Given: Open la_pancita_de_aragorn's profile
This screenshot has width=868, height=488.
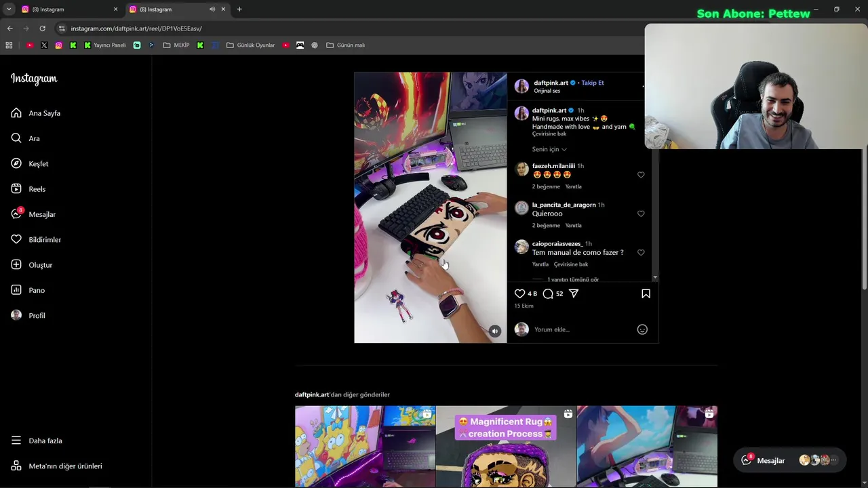Looking at the screenshot, I should pyautogui.click(x=564, y=205).
